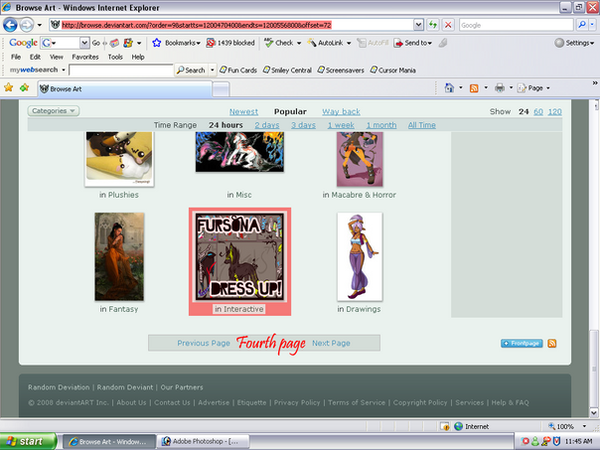Switch to Adobe Photoshop in taskbar
Screen dimensions: 600x450
click(203, 441)
